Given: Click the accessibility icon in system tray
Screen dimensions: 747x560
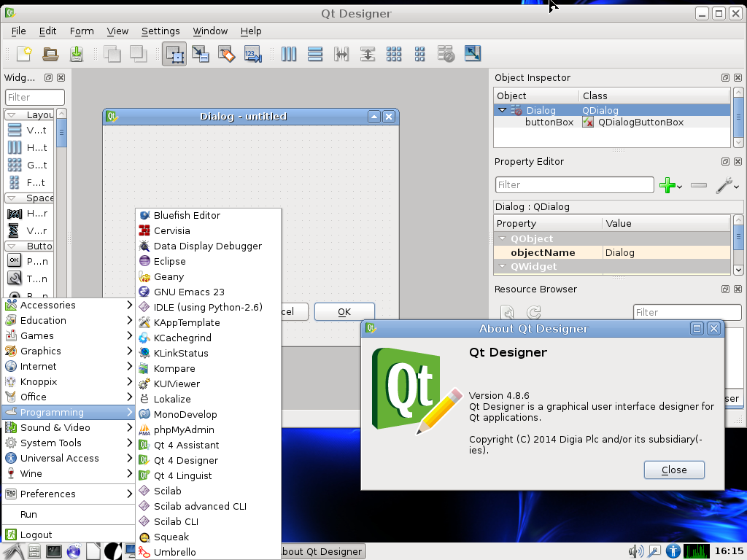Looking at the screenshot, I should coord(673,551).
